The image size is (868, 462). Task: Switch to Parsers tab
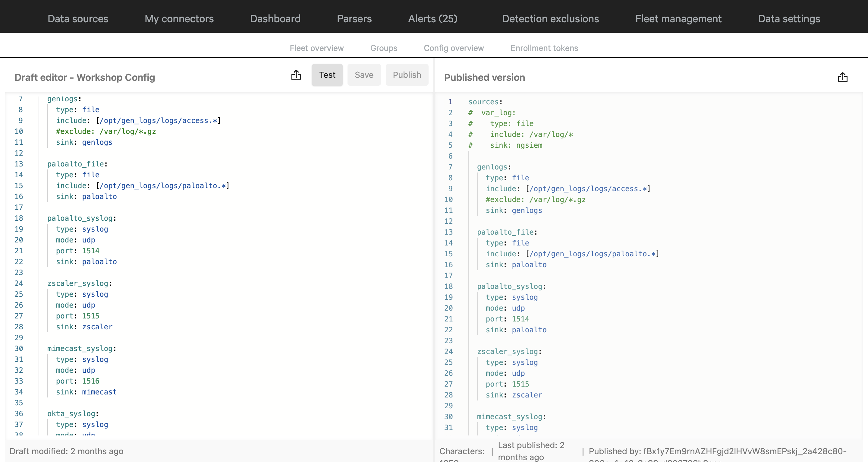coord(354,19)
